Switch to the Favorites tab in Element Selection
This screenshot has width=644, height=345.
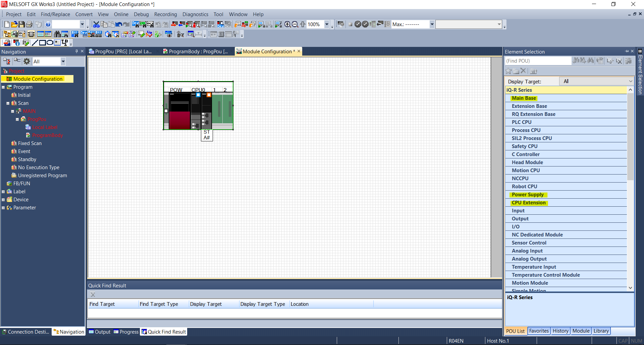coord(539,331)
